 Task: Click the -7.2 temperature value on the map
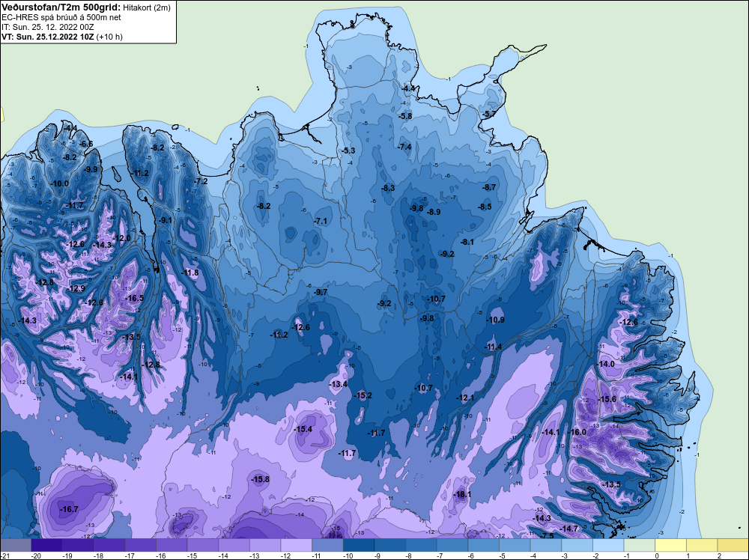pyautogui.click(x=201, y=181)
